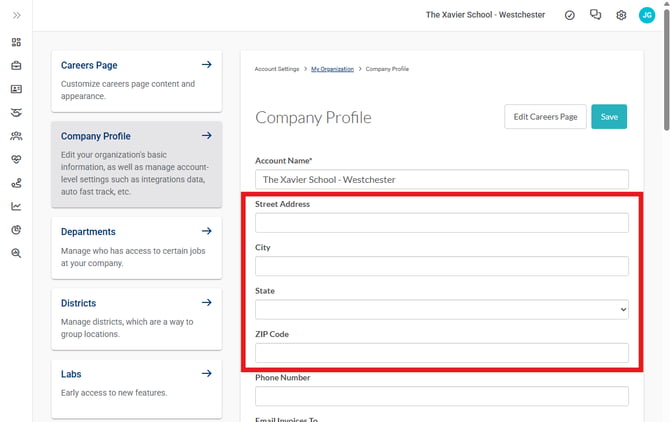Image resolution: width=670 pixels, height=422 pixels.
Task: Focus the Street Address input field
Action: [442, 223]
